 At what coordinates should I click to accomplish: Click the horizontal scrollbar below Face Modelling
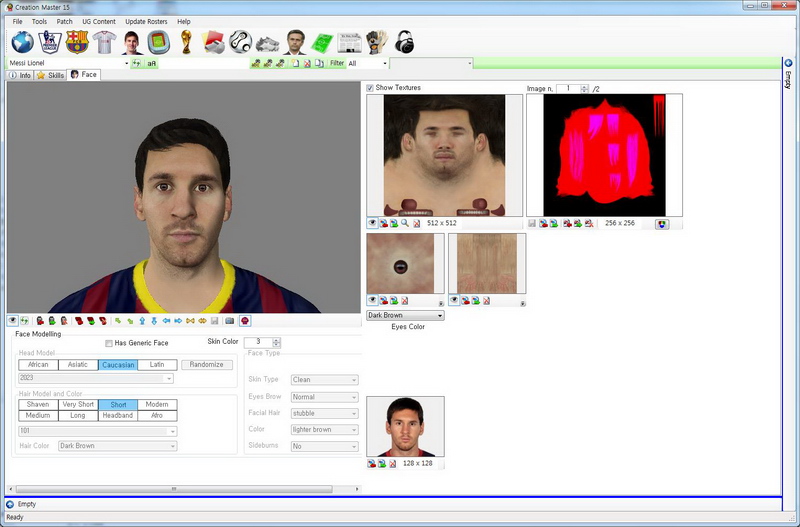(x=184, y=489)
